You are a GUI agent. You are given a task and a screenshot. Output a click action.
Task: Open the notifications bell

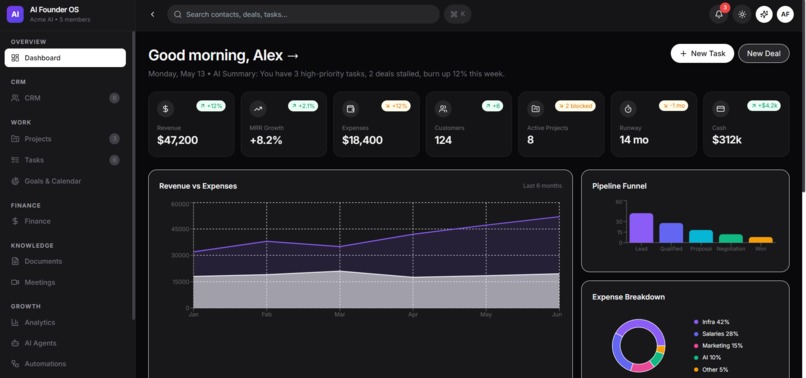point(719,14)
